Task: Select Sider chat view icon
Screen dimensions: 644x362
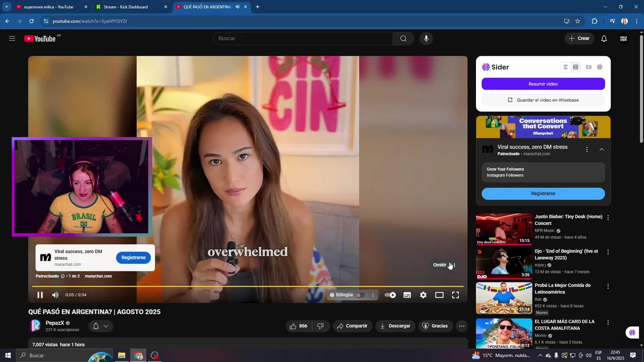Action: (x=576, y=67)
